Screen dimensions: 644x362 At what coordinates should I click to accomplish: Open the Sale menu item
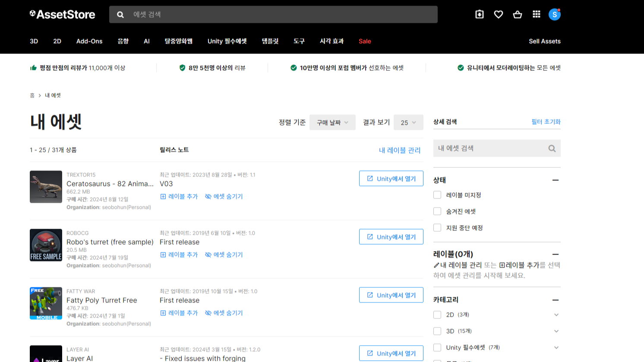(365, 41)
